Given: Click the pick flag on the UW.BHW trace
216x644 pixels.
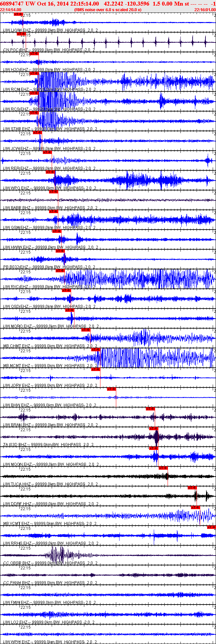Looking at the screenshot, I should [x=112, y=389].
